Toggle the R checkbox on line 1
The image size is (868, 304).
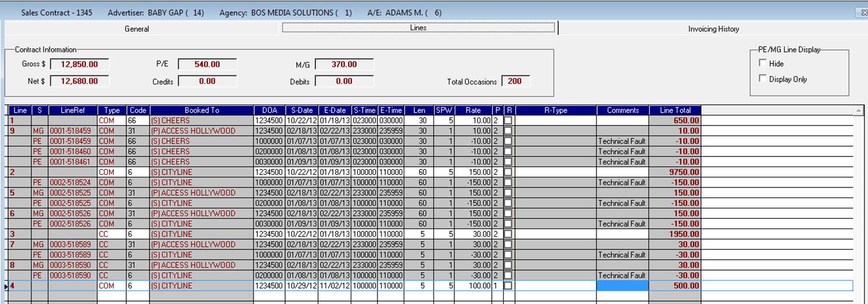tap(509, 121)
